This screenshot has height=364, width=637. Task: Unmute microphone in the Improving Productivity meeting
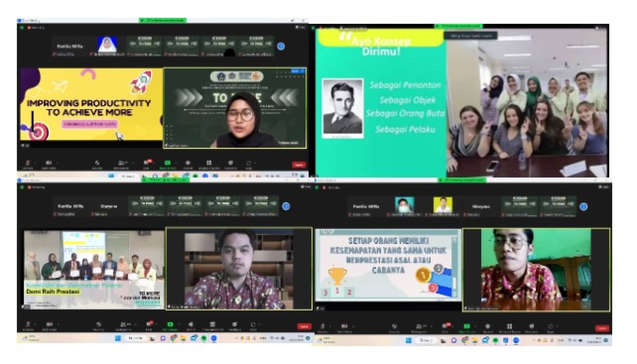(27, 163)
